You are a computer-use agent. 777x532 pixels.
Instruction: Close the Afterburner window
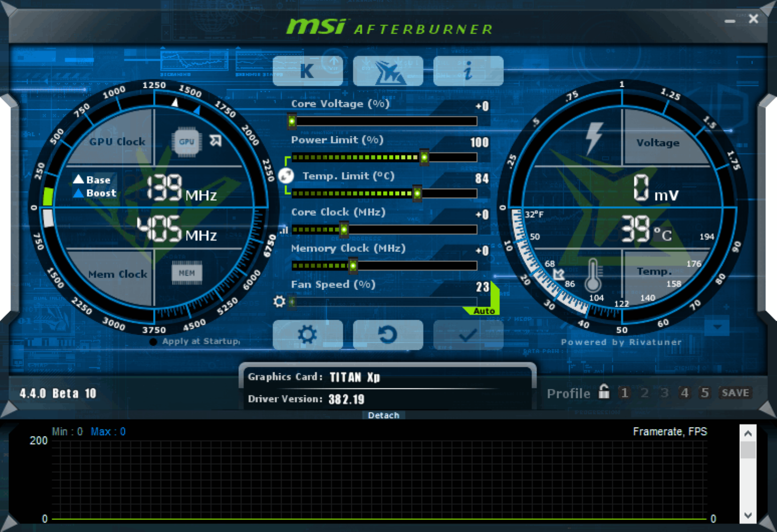coord(753,18)
